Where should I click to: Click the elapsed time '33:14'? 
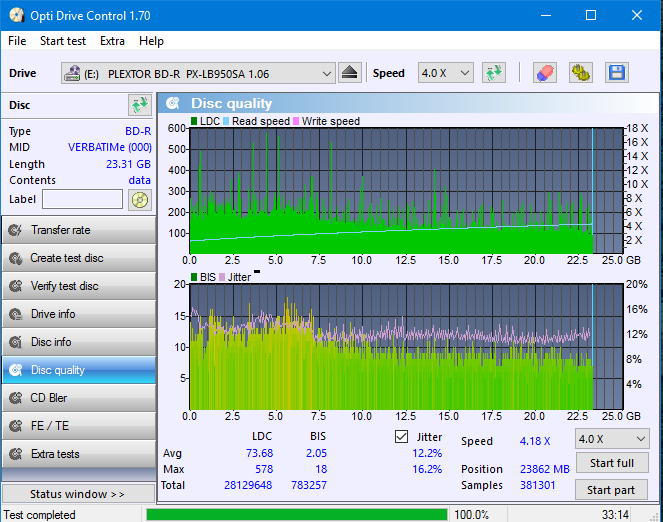[x=615, y=515]
